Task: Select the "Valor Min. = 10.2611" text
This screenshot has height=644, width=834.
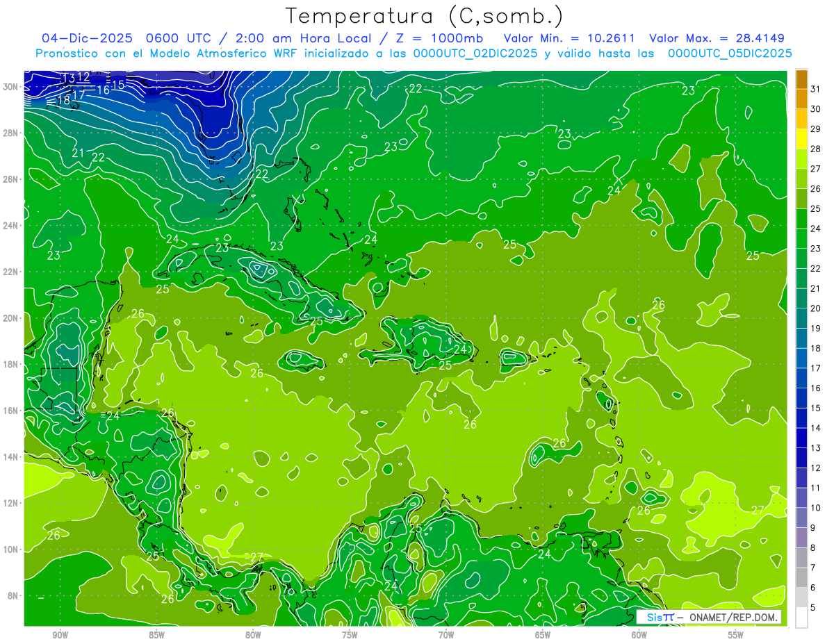Action: tap(570, 38)
